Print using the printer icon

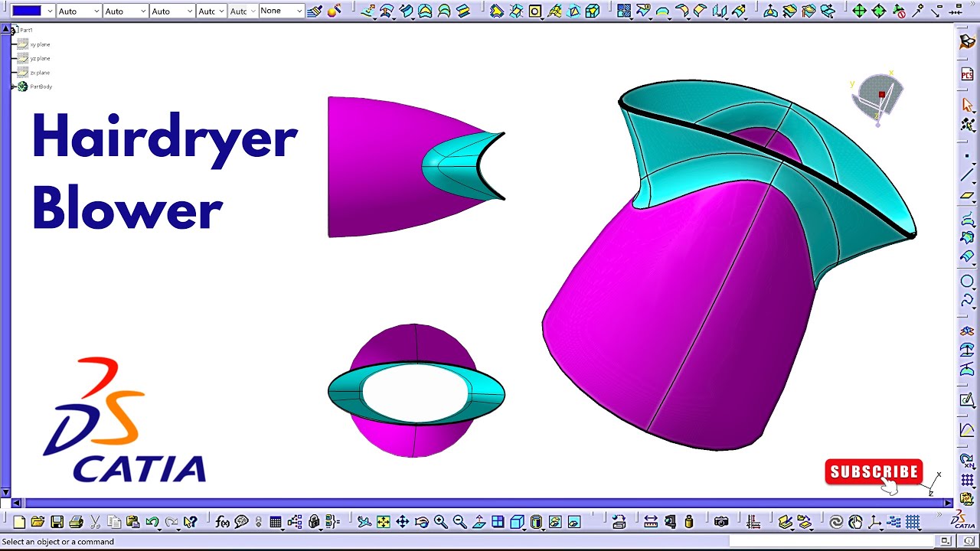pos(76,522)
